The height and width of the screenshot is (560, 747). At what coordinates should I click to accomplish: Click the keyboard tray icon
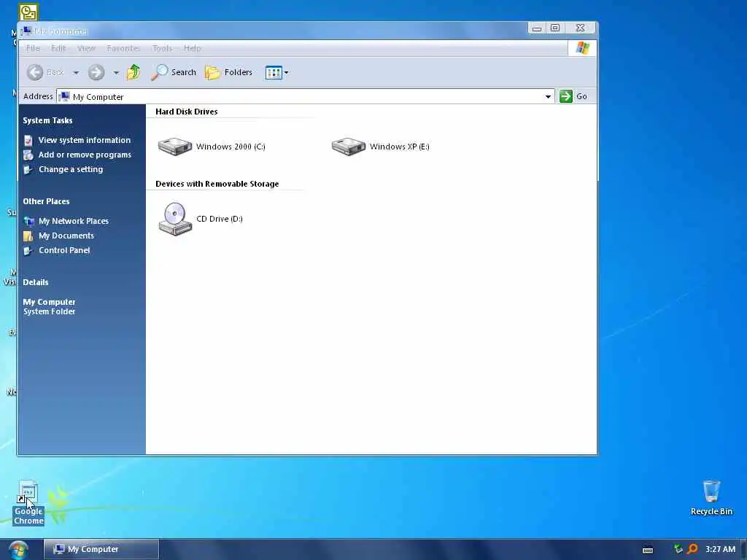click(x=648, y=550)
